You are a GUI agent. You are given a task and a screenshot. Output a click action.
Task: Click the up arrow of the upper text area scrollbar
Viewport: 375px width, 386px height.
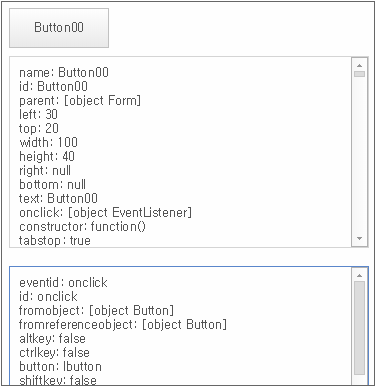click(x=359, y=65)
